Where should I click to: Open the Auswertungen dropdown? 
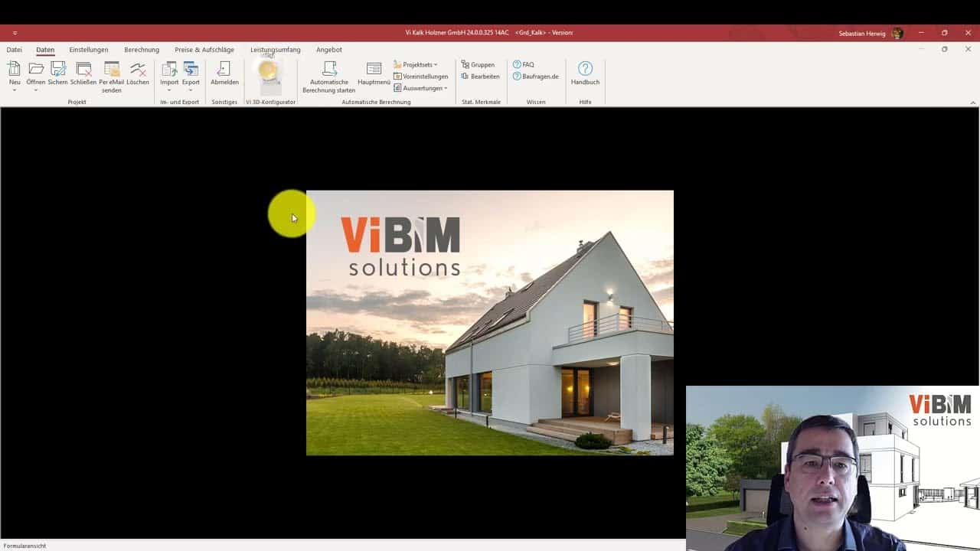point(420,88)
